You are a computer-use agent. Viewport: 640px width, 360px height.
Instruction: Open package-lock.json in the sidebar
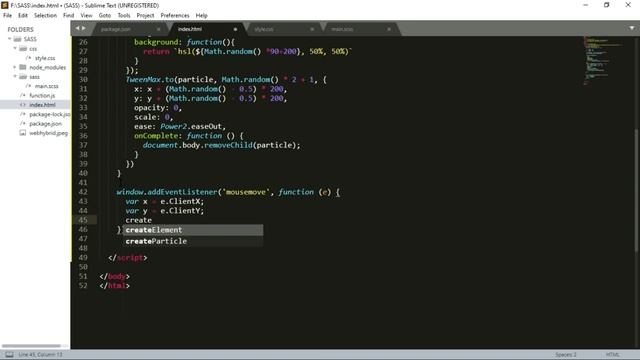49,114
